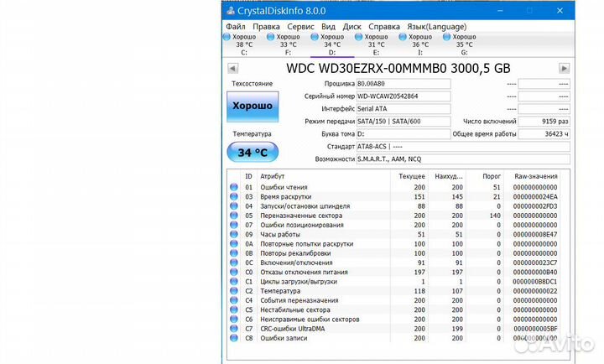Open the Файл menu
The width and height of the screenshot is (604, 364).
coord(236,27)
